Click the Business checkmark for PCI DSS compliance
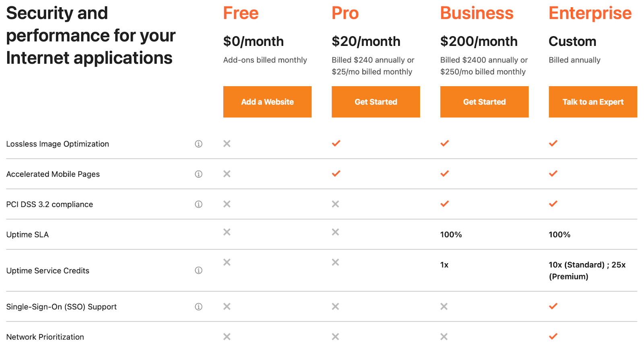The image size is (644, 351). pos(444,204)
